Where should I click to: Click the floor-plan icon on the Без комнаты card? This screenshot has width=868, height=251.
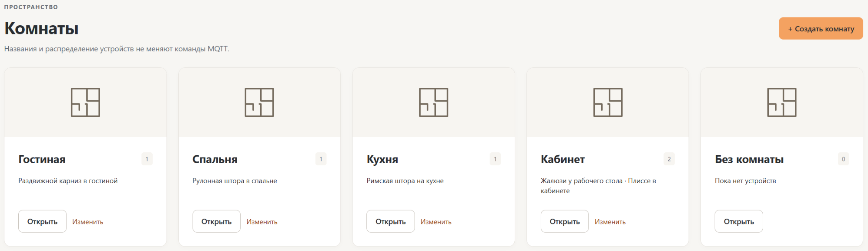point(782,102)
